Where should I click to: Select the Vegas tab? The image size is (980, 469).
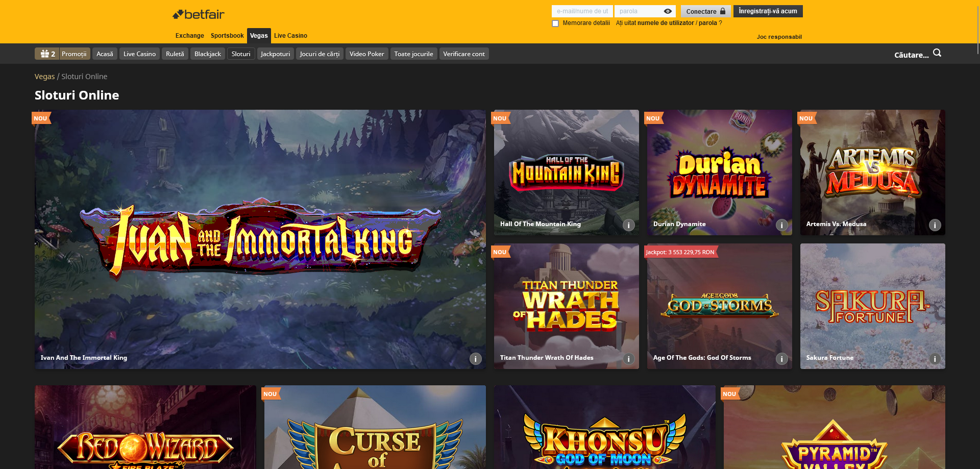(x=259, y=36)
